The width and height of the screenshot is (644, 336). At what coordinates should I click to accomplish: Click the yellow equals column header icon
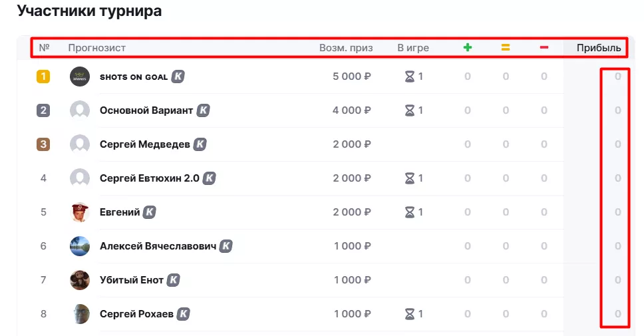click(x=506, y=47)
